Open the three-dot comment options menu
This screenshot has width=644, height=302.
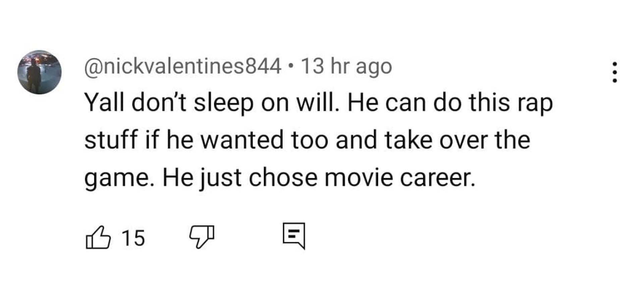click(614, 72)
